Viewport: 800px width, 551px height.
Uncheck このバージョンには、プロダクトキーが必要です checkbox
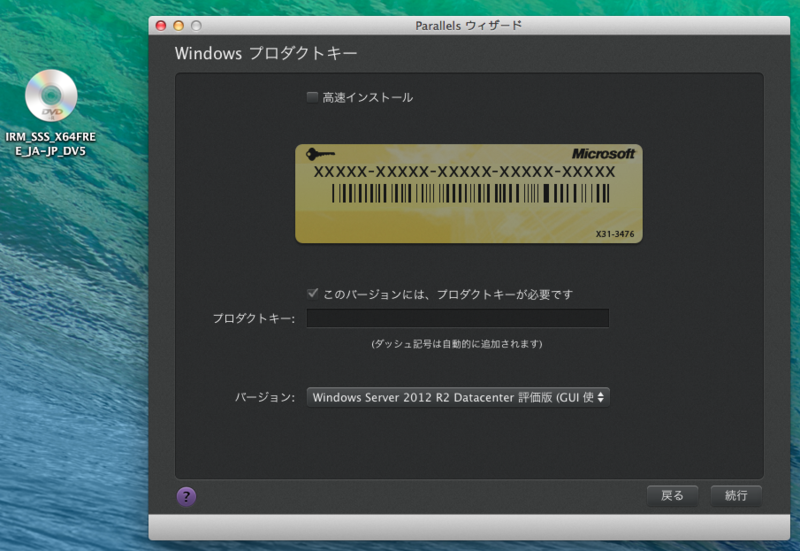tap(312, 294)
